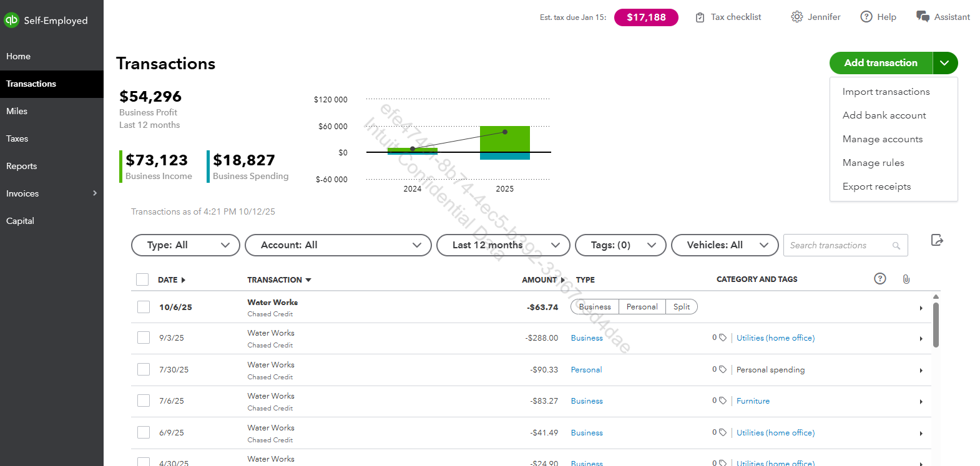
Task: Click tag icon on 9/3/25 transaction
Action: click(722, 337)
